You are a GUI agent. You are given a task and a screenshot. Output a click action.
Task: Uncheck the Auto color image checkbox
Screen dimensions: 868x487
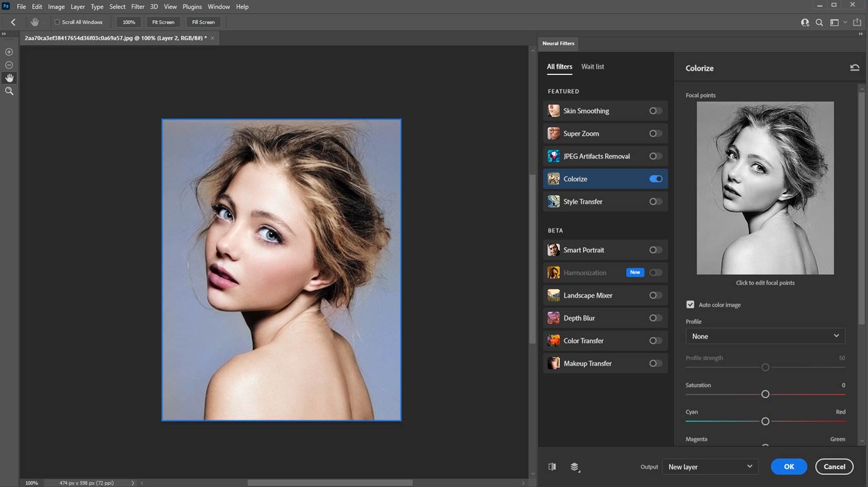(690, 305)
